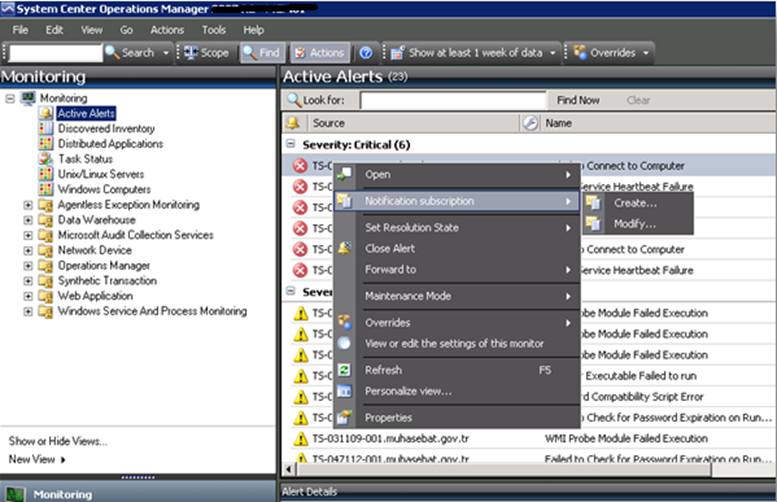Click the Unix/Linux Servers grid icon
Viewport: 777px width, 502px height.
pyautogui.click(x=46, y=174)
